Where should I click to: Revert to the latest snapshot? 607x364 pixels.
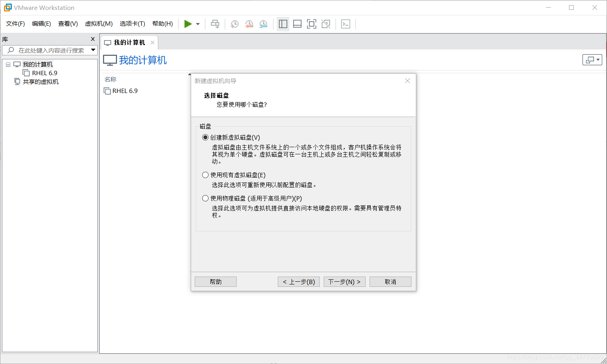click(249, 24)
